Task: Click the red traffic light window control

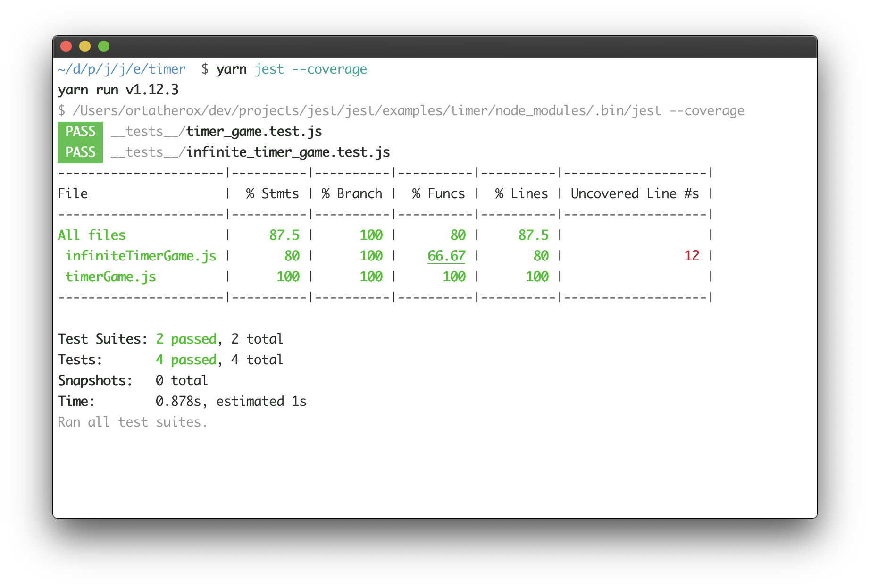Action: (67, 46)
